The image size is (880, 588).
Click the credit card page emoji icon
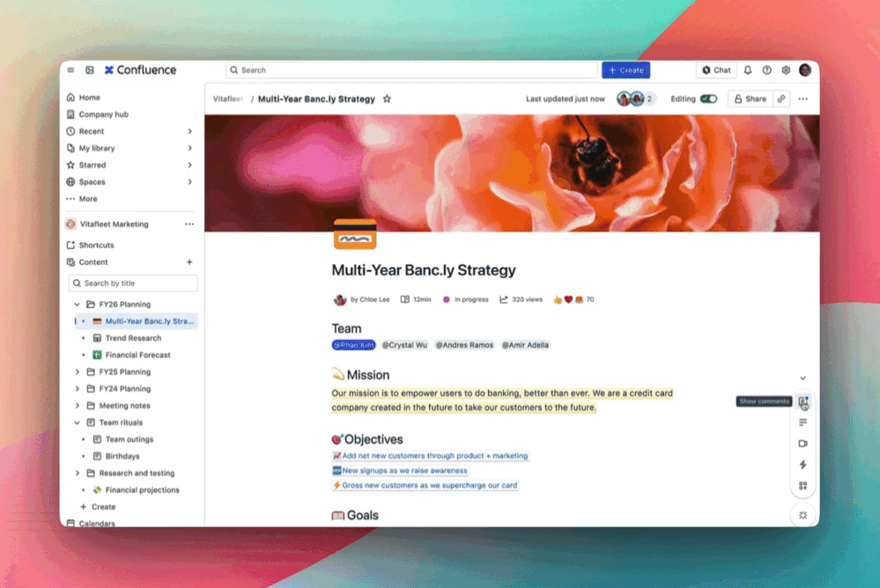click(x=355, y=234)
